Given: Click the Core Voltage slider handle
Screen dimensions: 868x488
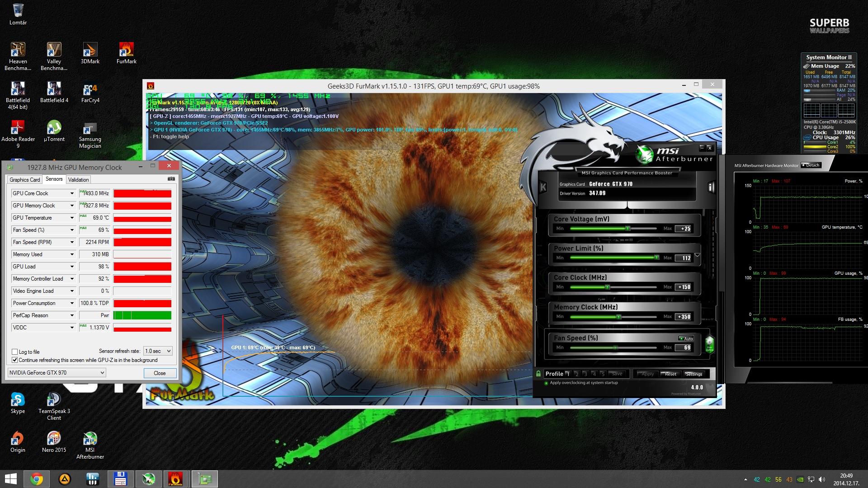Looking at the screenshot, I should click(x=627, y=229).
